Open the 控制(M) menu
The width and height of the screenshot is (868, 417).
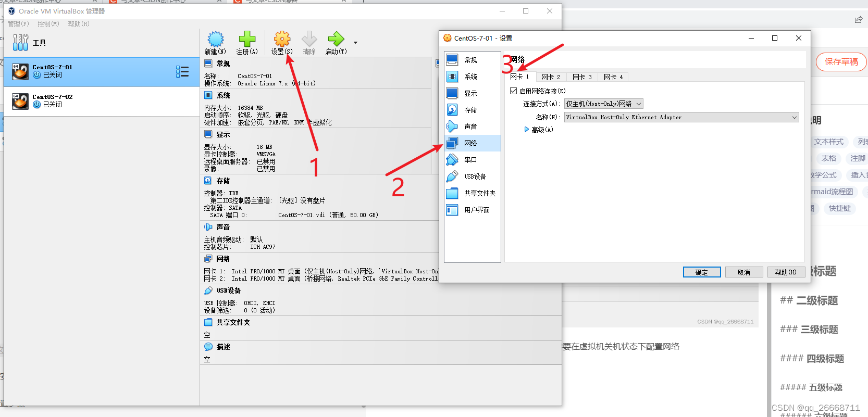pos(48,24)
